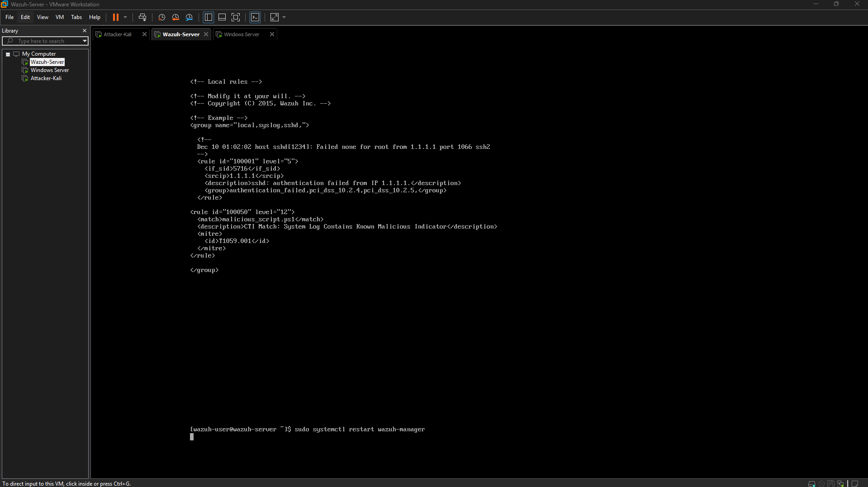
Task: Click the Local rules comment line
Action: pos(226,82)
